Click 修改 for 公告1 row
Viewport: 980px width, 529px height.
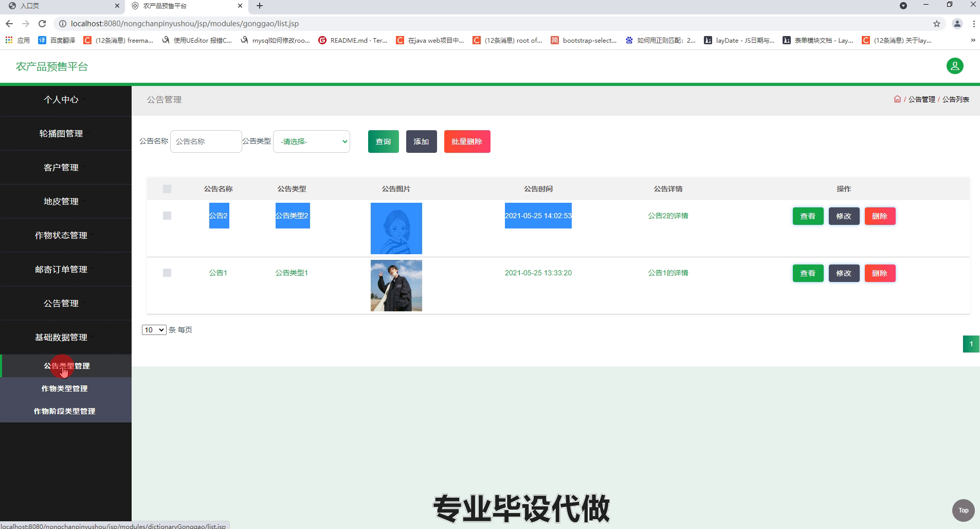844,273
